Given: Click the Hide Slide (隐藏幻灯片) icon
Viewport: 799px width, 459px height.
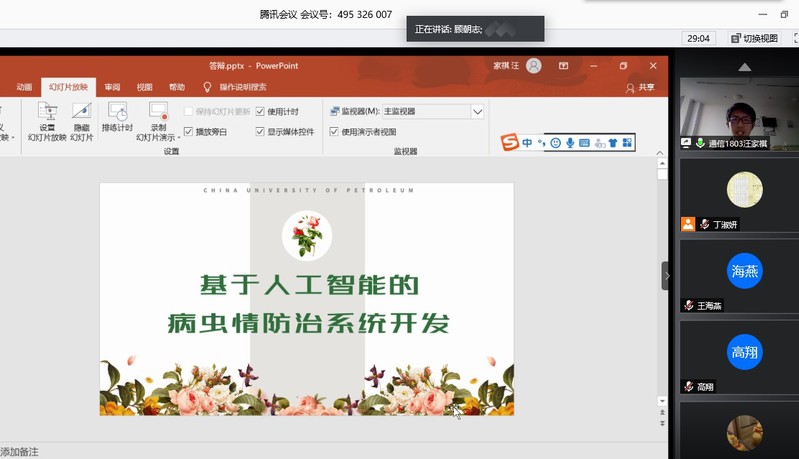Looking at the screenshot, I should 81,112.
